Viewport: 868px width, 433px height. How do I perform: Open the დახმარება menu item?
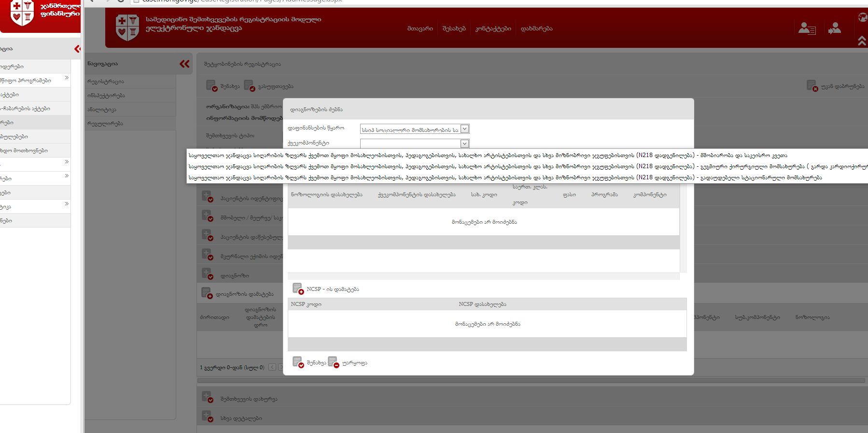tap(536, 29)
